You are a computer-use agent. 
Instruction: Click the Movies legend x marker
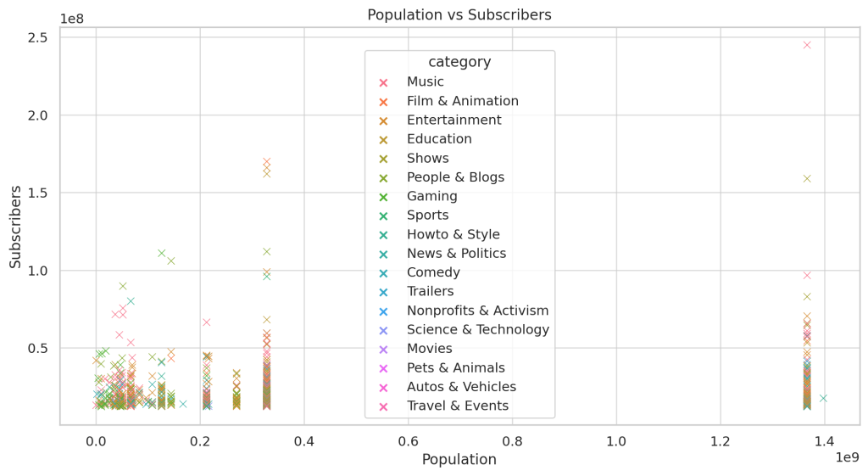coord(383,349)
